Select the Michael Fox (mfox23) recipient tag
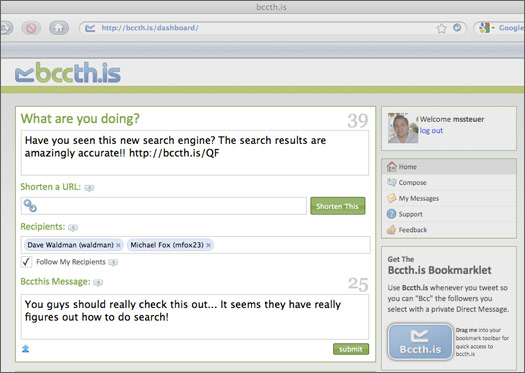The width and height of the screenshot is (525, 373). [170, 245]
